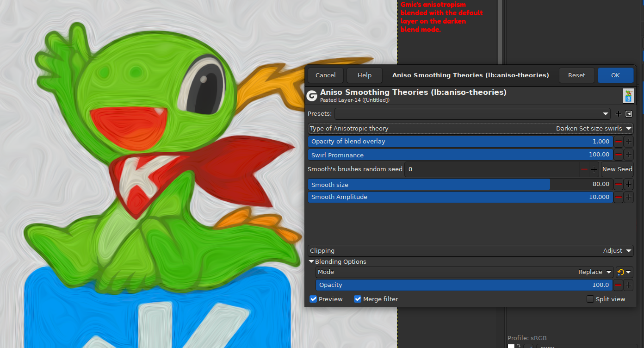
Task: Generate a New Seed
Action: [617, 169]
